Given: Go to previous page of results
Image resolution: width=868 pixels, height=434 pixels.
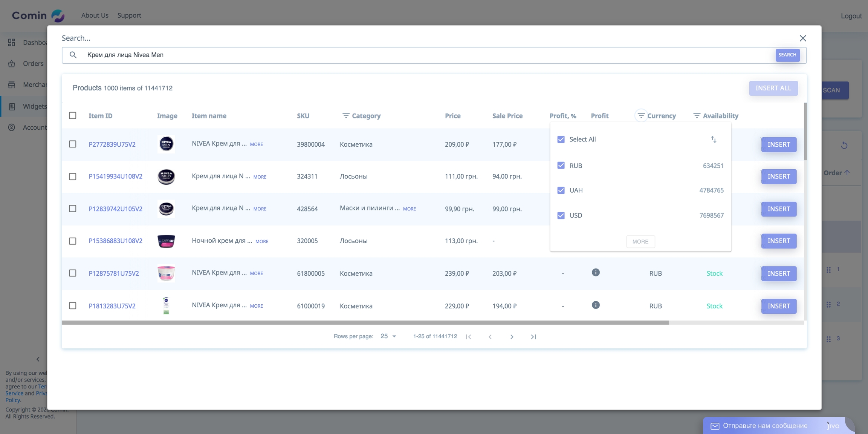Looking at the screenshot, I should 490,337.
